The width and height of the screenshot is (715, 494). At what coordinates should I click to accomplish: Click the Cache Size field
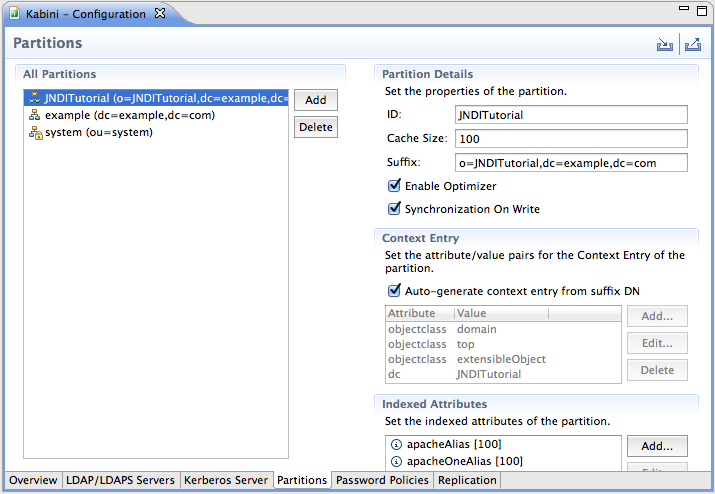click(571, 139)
